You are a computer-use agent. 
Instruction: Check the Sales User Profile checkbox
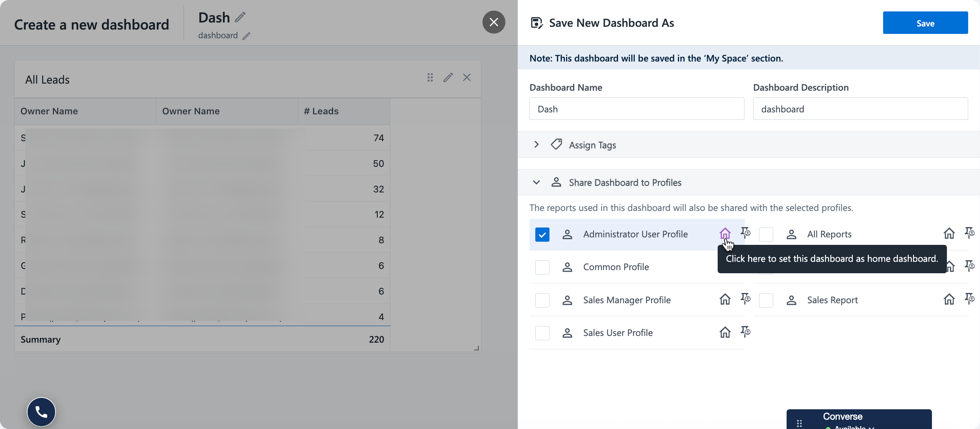coord(542,333)
